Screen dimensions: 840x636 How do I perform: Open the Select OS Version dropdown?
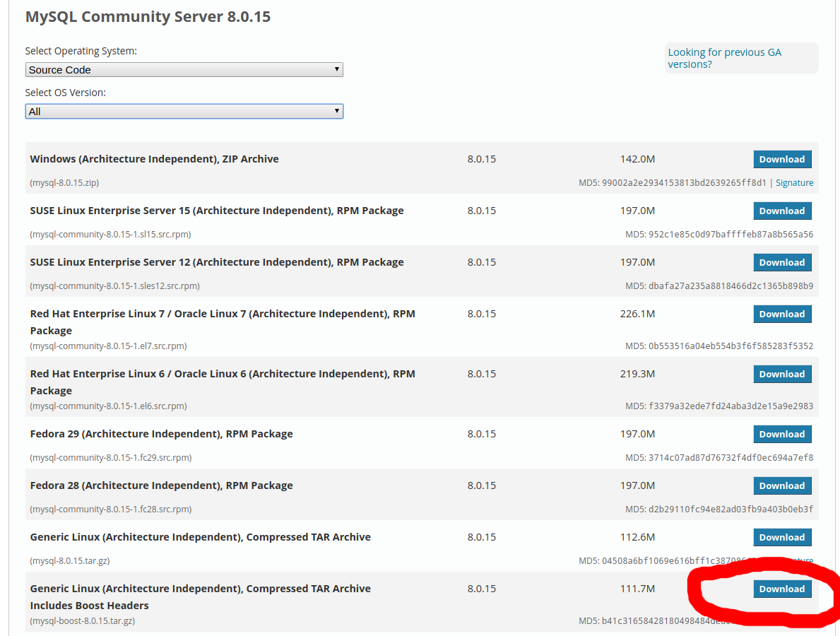(184, 111)
